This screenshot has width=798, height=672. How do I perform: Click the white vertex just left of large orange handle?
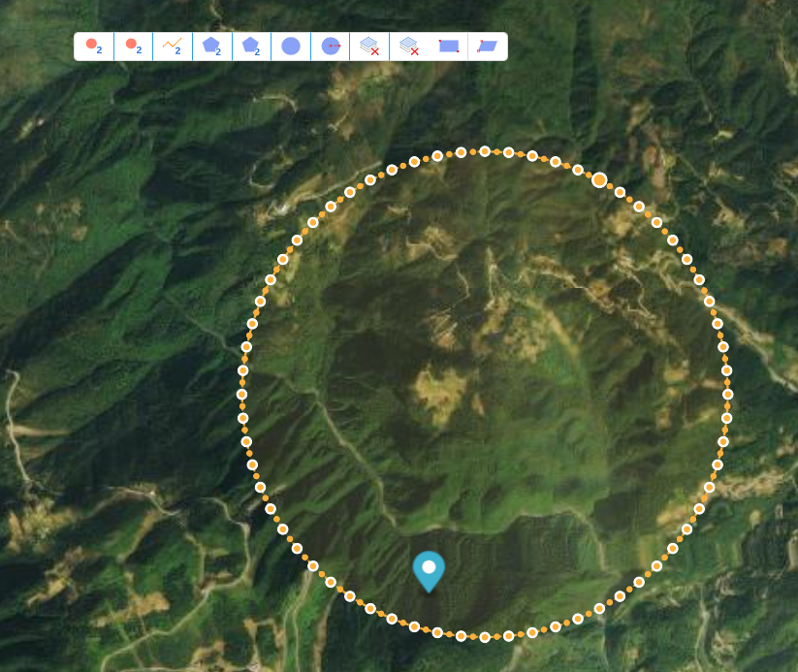tap(578, 171)
